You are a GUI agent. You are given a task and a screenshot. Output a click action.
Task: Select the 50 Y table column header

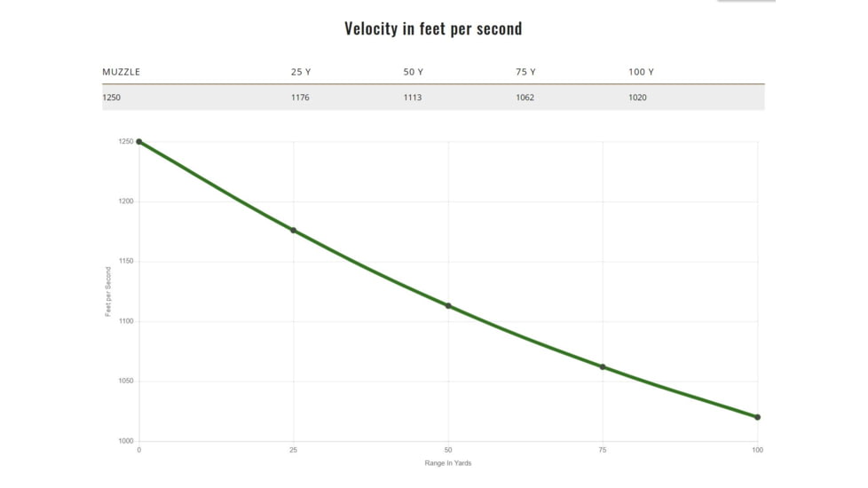click(x=413, y=72)
